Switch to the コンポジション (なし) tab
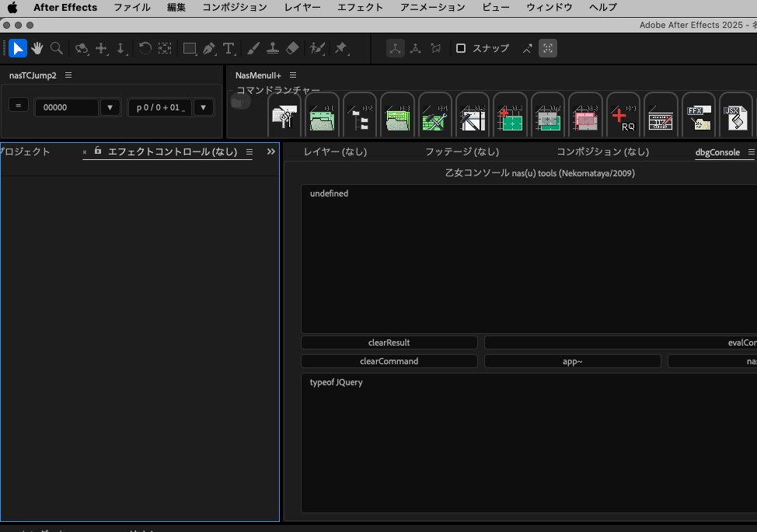The height and width of the screenshot is (532, 757). 602,152
